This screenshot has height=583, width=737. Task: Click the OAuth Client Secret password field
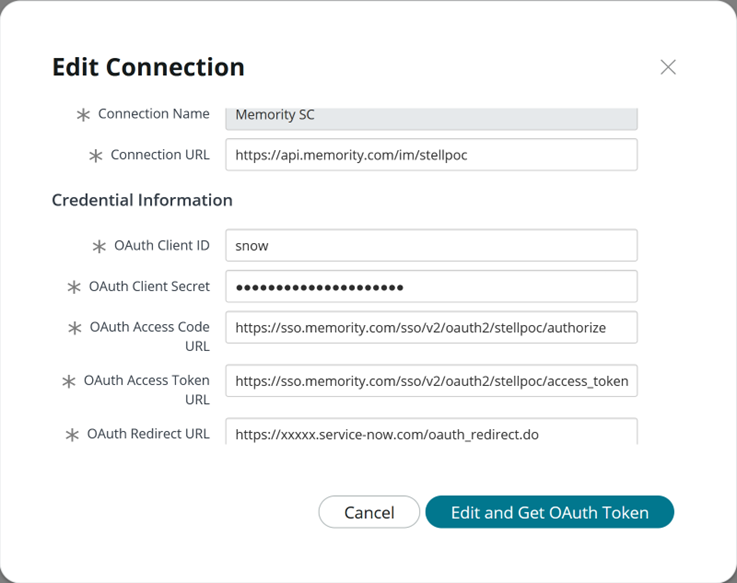coord(431,287)
